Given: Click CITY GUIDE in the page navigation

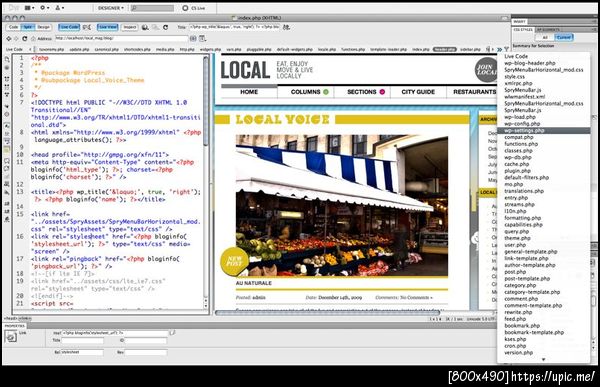Looking at the screenshot, I should tap(418, 92).
